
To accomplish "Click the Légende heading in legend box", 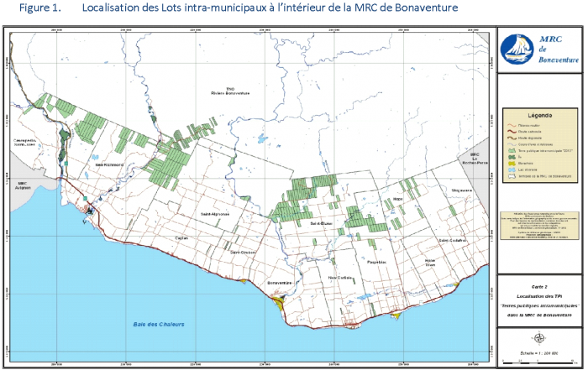I will tap(538, 114).
